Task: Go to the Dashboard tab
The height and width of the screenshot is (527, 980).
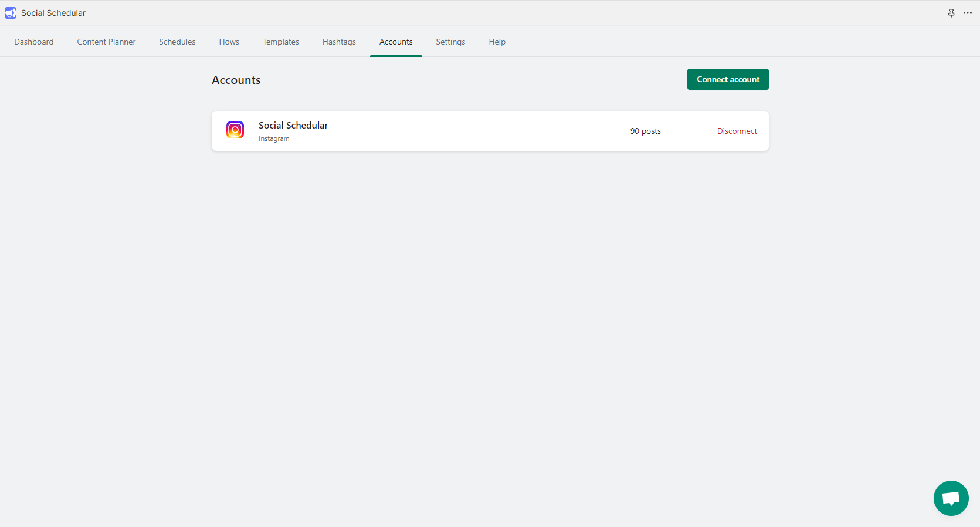Action: tap(34, 42)
